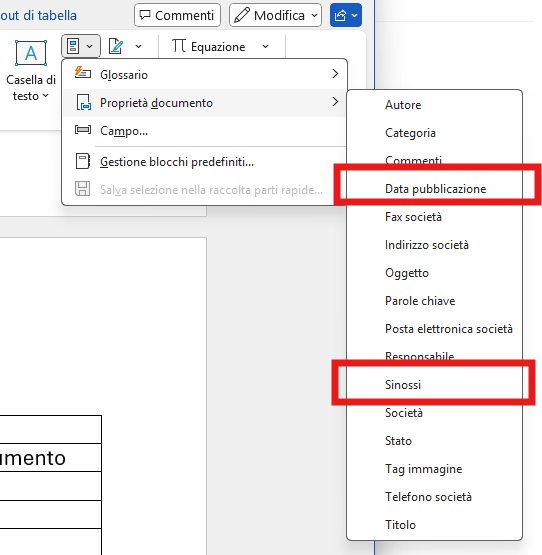Click the Casella di testo icon
This screenshot has width=542, height=555.
31,53
